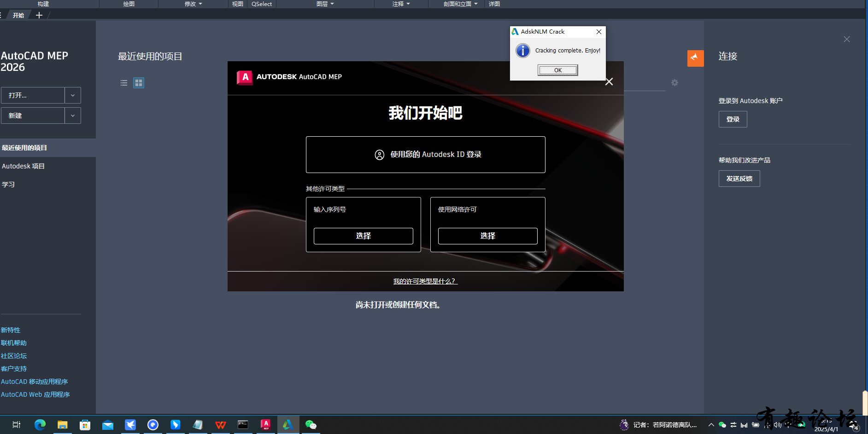The width and height of the screenshot is (868, 434).
Task: Launch Microsoft Edge from the taskbar
Action: (x=40, y=425)
